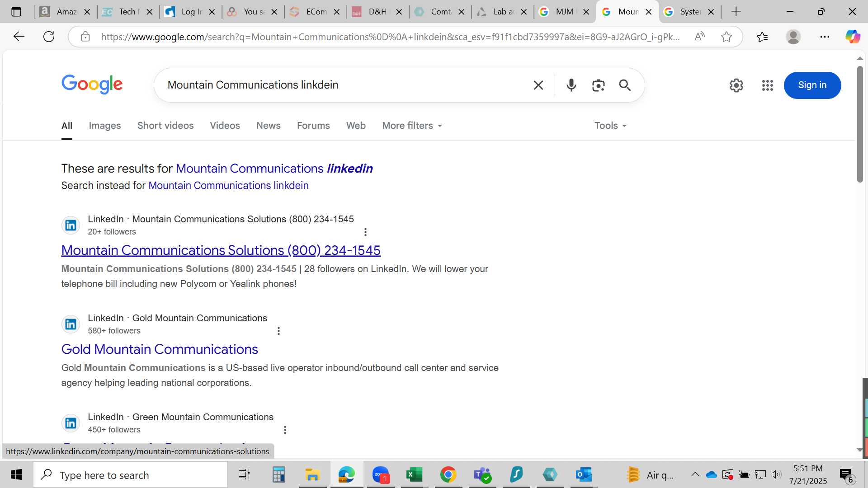Screen dimensions: 868x488
Task: Open Google Chrome from the taskbar
Action: click(448, 474)
